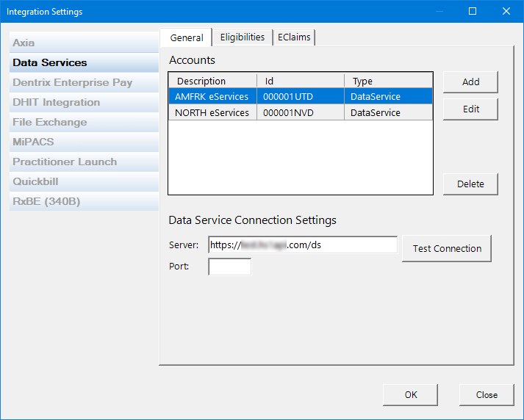
Task: Select Practitioner Launch in sidebar
Action: coord(65,162)
